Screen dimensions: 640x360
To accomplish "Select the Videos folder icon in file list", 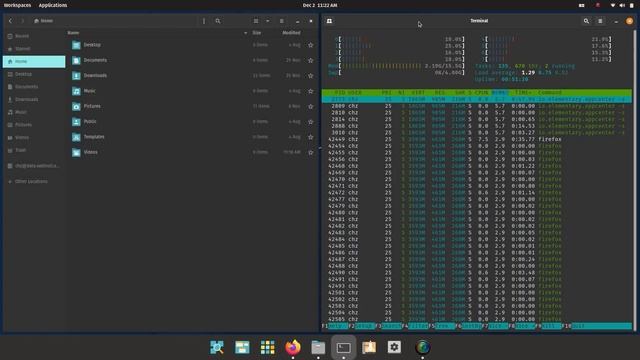I will click(x=76, y=152).
